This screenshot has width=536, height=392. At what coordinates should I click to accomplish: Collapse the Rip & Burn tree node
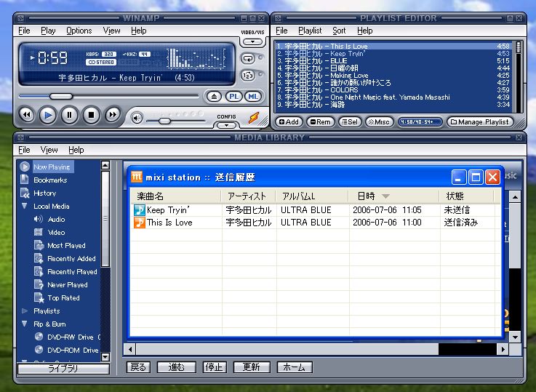(x=24, y=324)
